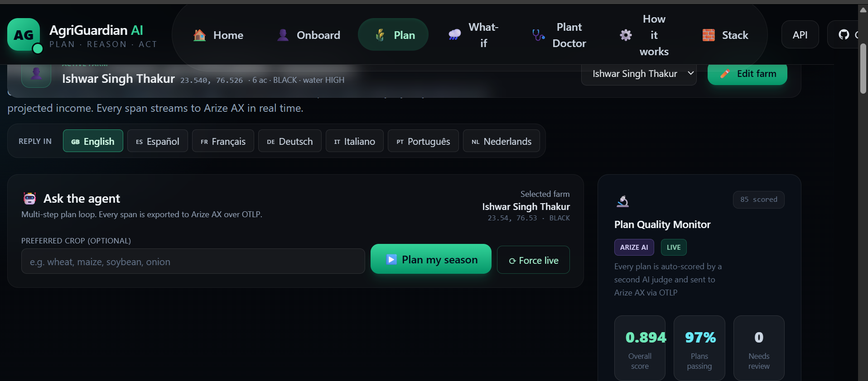Screen dimensions: 868x381
Task: Click the preferred crop input field
Action: (193, 262)
